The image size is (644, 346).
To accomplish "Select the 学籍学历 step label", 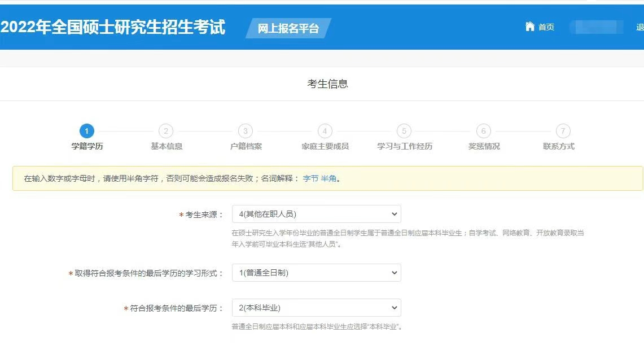I will tap(87, 146).
